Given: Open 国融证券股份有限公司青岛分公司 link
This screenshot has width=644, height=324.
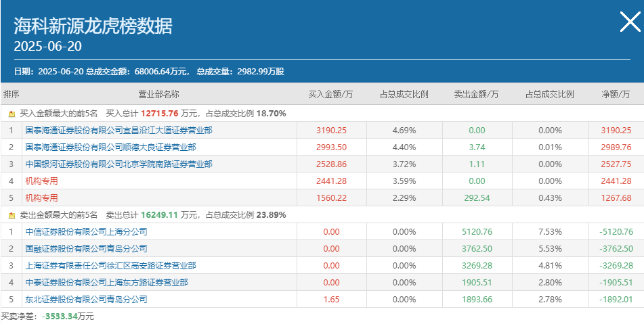Looking at the screenshot, I should click(86, 248).
